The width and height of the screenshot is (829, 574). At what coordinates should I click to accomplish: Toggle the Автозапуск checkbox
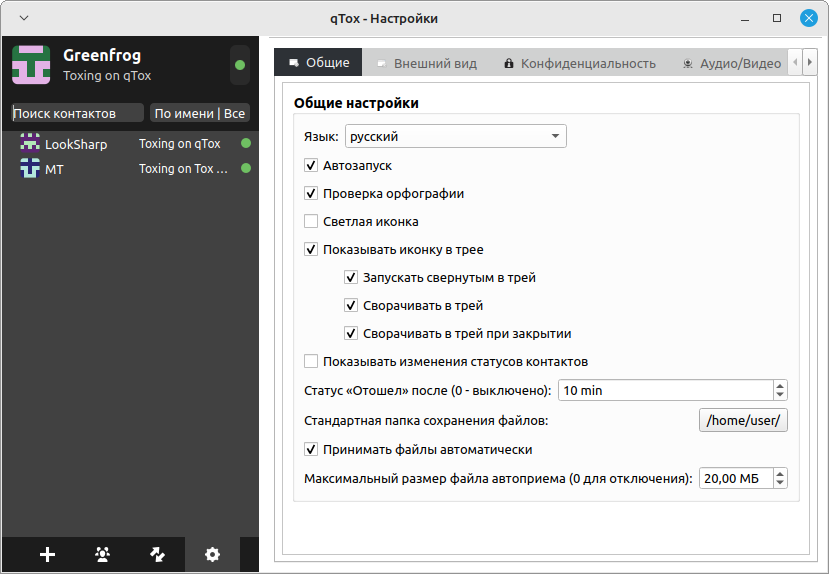311,165
